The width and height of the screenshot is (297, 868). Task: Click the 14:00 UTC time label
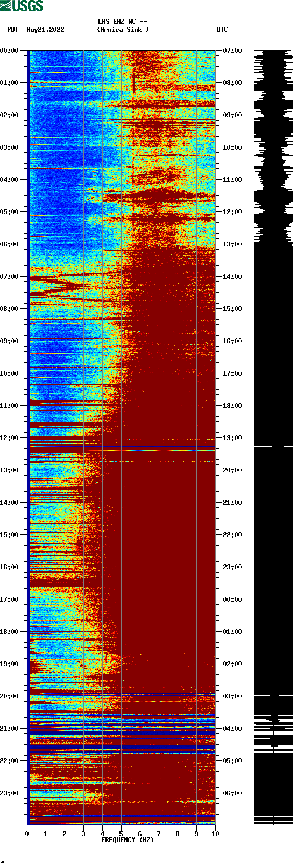[x=232, y=277]
